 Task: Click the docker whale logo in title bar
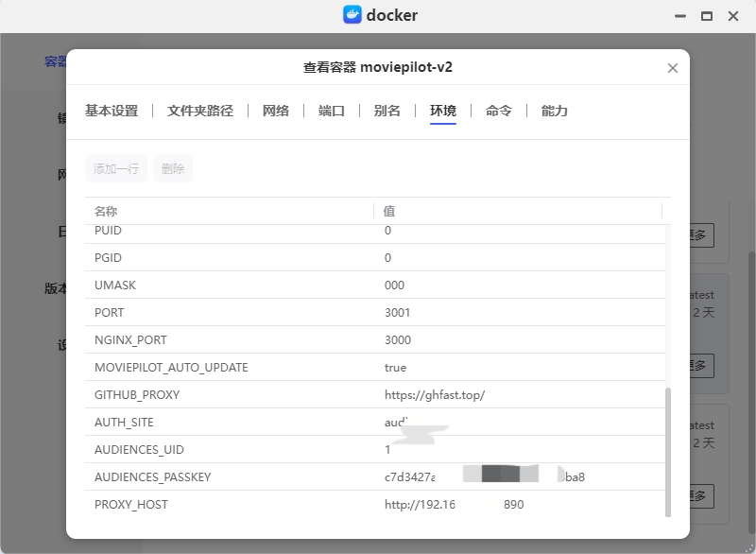click(x=352, y=15)
